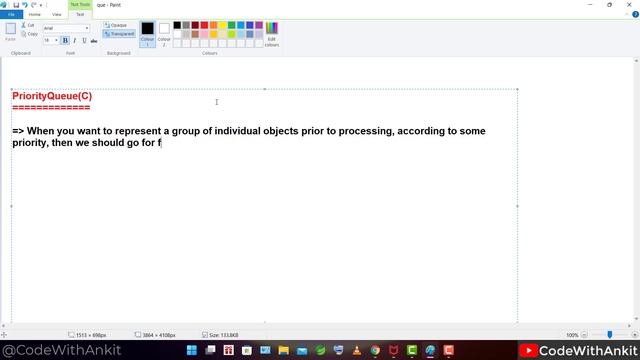Redo action in the quick access toolbar
This screenshot has width=640, height=360.
point(34,5)
